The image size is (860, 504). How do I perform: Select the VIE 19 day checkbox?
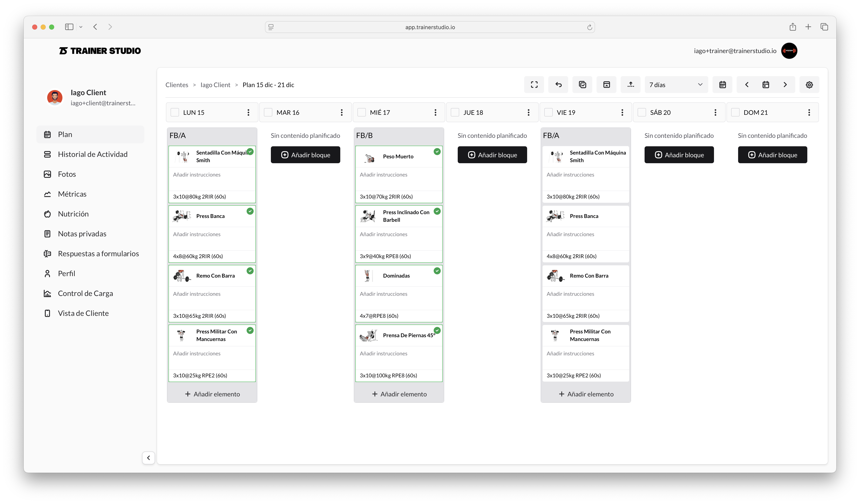click(x=549, y=112)
